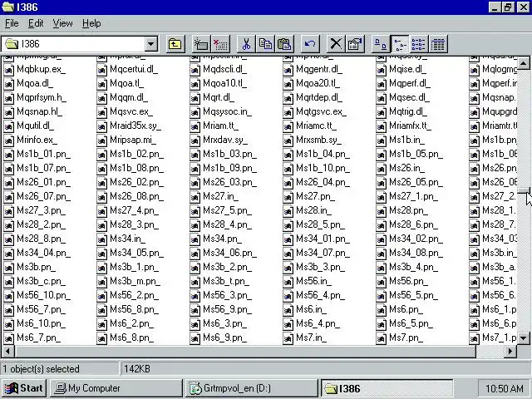Switch to Grtmpvol_en (D:) taskbar window
Image resolution: width=532 pixels, height=399 pixels.
point(251,388)
